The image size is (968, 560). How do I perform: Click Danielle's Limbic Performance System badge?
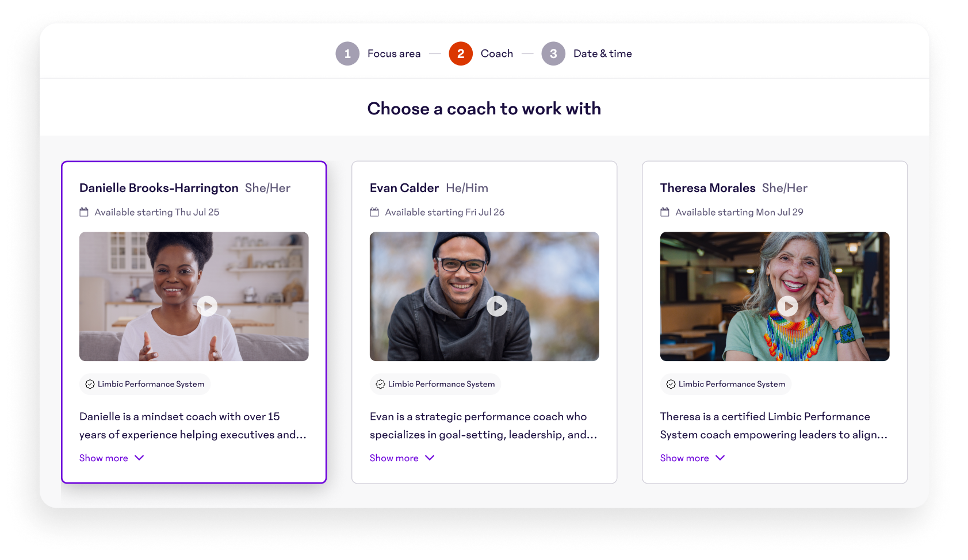click(x=145, y=384)
